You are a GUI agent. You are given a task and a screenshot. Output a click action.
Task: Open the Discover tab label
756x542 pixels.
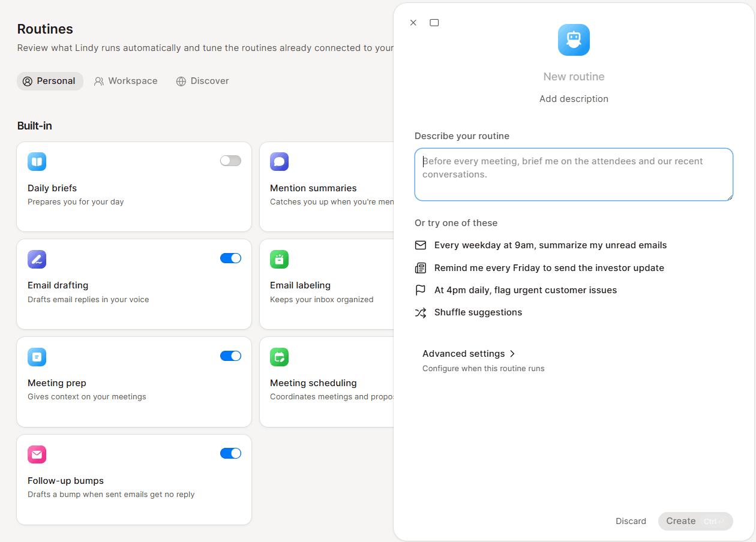click(x=209, y=81)
